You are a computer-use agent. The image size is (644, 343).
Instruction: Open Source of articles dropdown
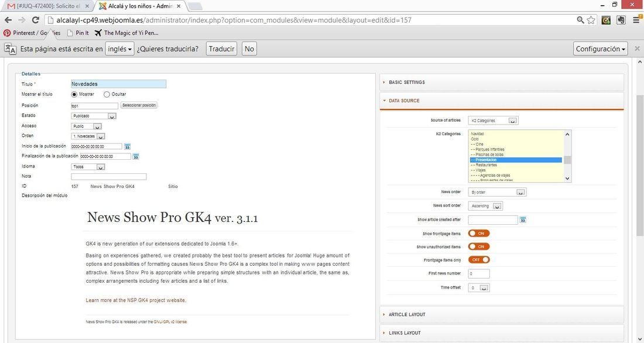tap(493, 121)
